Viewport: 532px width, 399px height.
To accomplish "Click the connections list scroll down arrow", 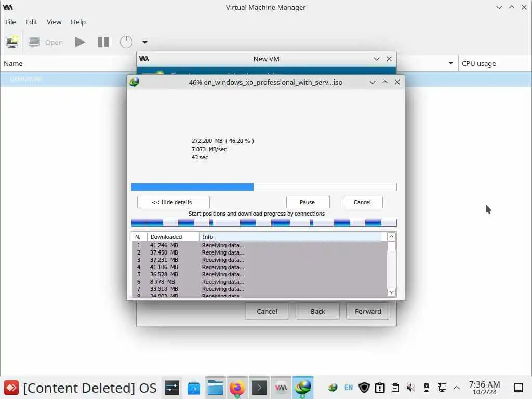I will [x=391, y=292].
